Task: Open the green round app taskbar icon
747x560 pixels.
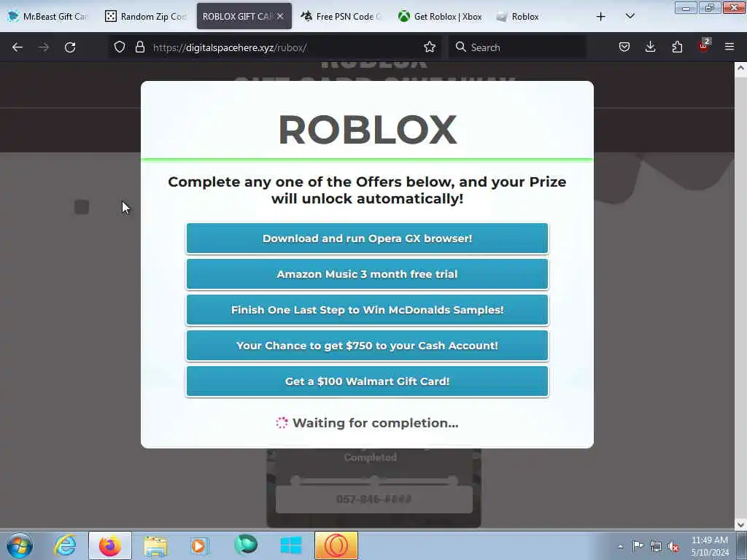Action: (x=246, y=545)
